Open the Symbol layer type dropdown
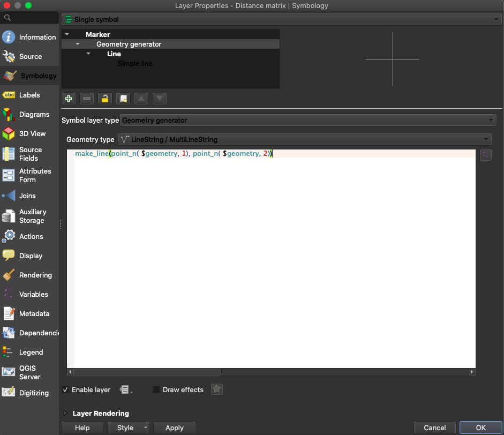This screenshot has width=504, height=435. tap(309, 120)
